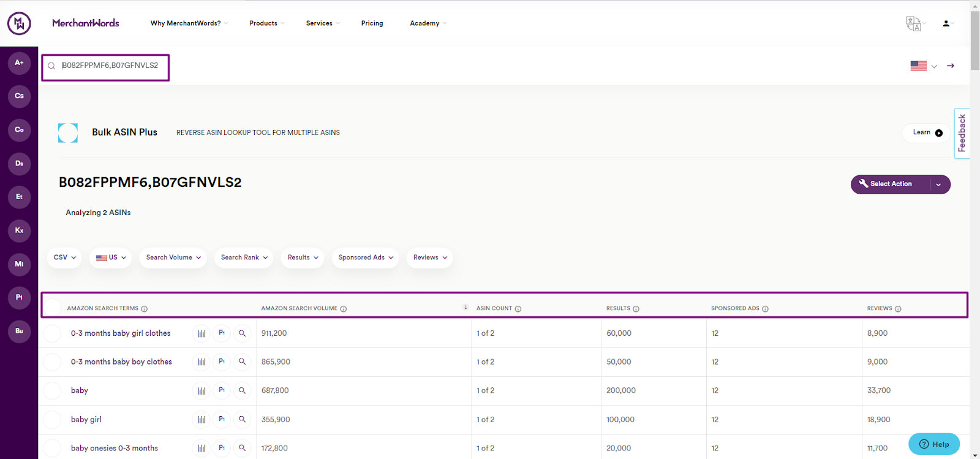
Task: Expand the Results filter dropdown
Action: (303, 258)
